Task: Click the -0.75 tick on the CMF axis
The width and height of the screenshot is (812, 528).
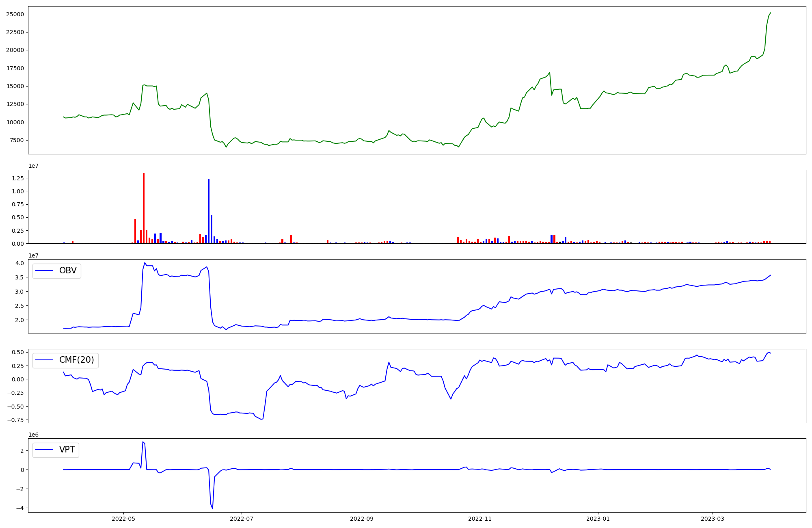Action: (x=16, y=420)
